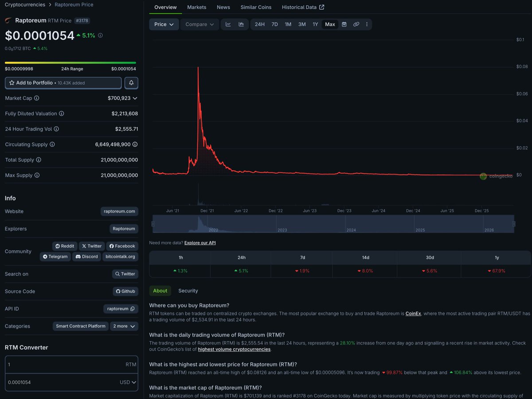
Task: Click info icon next to Max Supply
Action: tap(37, 175)
